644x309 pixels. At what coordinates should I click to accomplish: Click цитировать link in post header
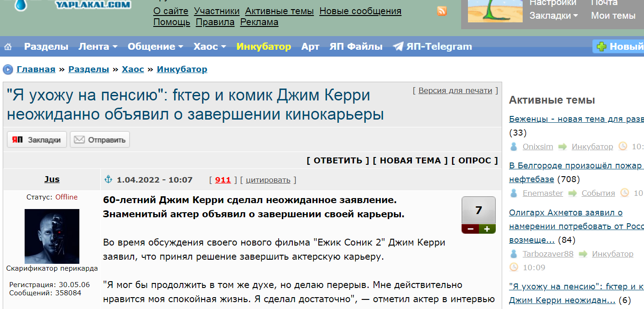pyautogui.click(x=268, y=180)
